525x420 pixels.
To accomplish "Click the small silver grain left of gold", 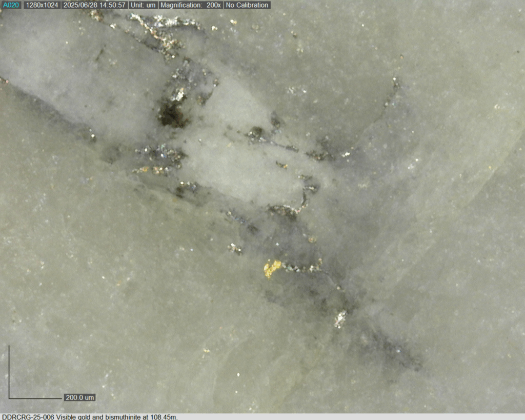I will [235, 248].
